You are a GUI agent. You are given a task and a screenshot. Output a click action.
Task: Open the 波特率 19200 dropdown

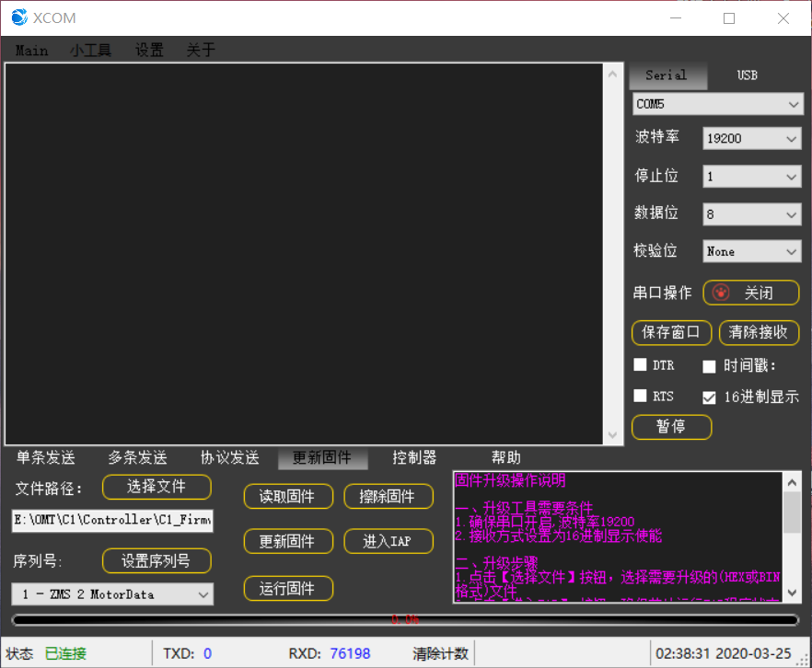click(751, 138)
